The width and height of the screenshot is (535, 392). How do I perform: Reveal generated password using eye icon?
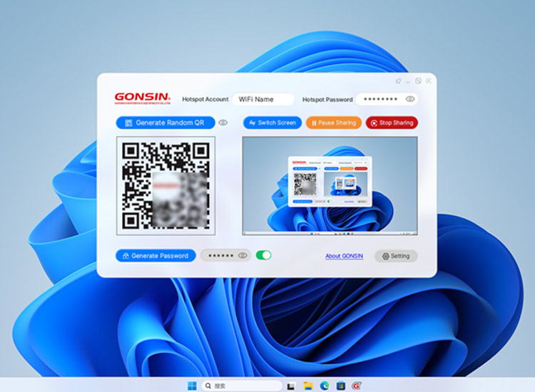click(243, 255)
